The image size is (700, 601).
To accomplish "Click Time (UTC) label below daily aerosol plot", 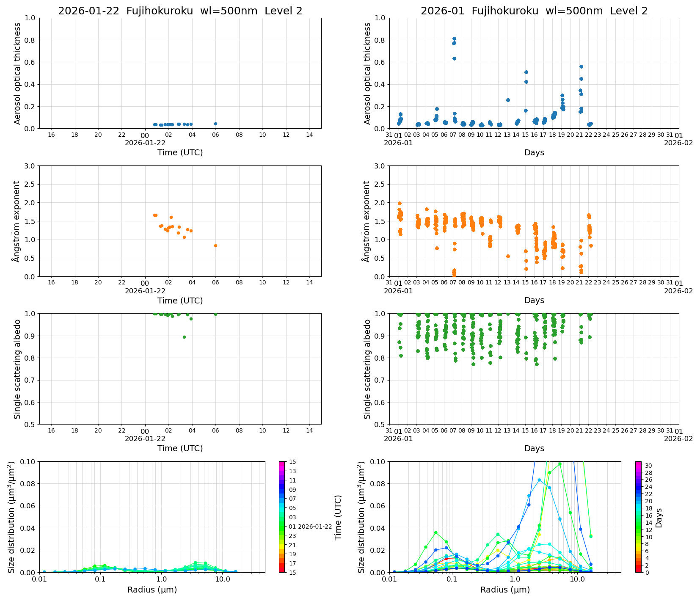I will click(x=180, y=152).
